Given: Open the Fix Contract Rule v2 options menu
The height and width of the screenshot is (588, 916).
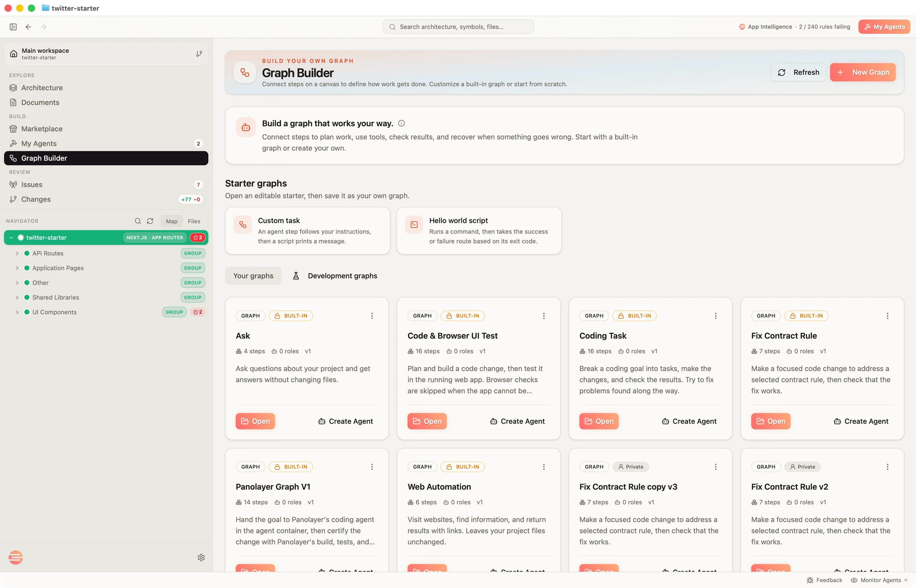Looking at the screenshot, I should coord(887,467).
